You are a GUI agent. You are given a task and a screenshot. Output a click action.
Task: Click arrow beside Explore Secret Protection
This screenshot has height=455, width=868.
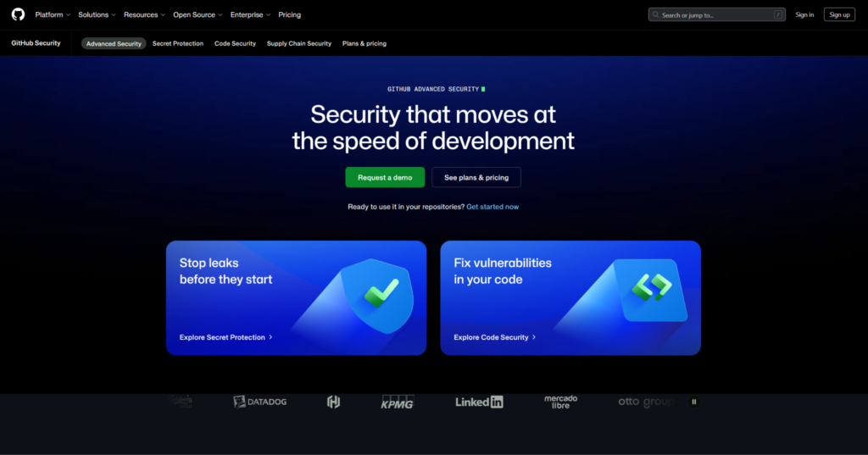(270, 337)
